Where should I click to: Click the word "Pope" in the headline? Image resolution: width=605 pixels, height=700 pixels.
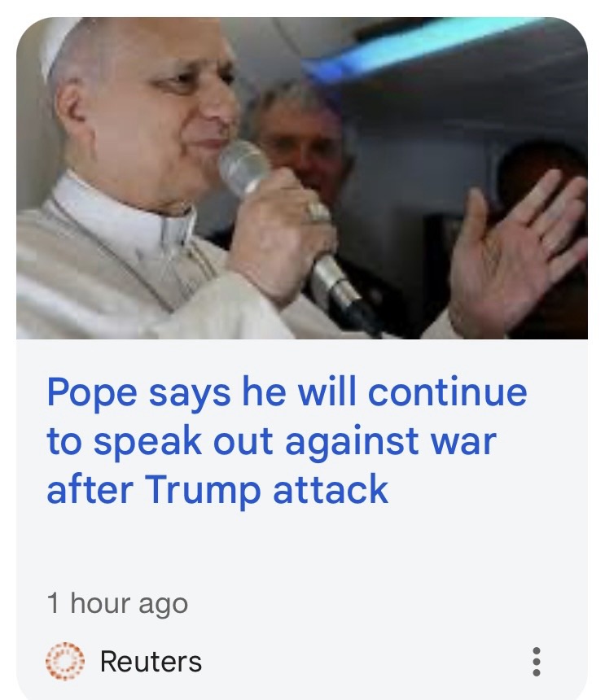point(91,392)
